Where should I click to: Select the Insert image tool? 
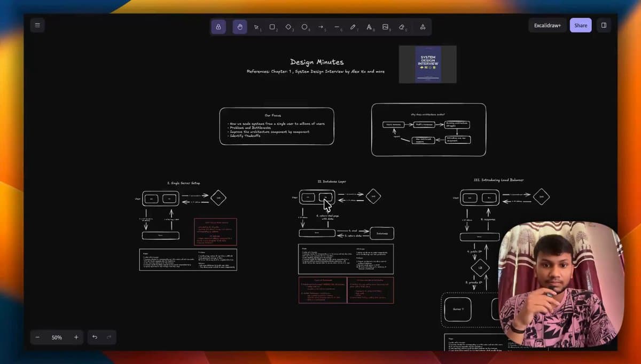(386, 27)
